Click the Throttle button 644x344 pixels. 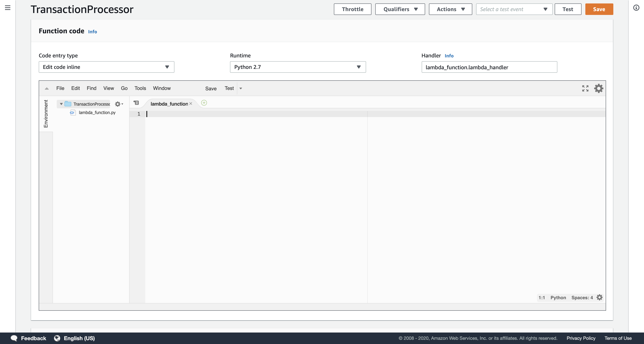click(x=352, y=9)
